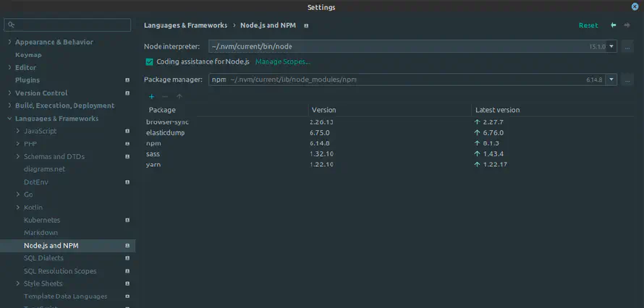Click Languages & Frameworks breadcrumb
This screenshot has width=644, height=308.
185,25
